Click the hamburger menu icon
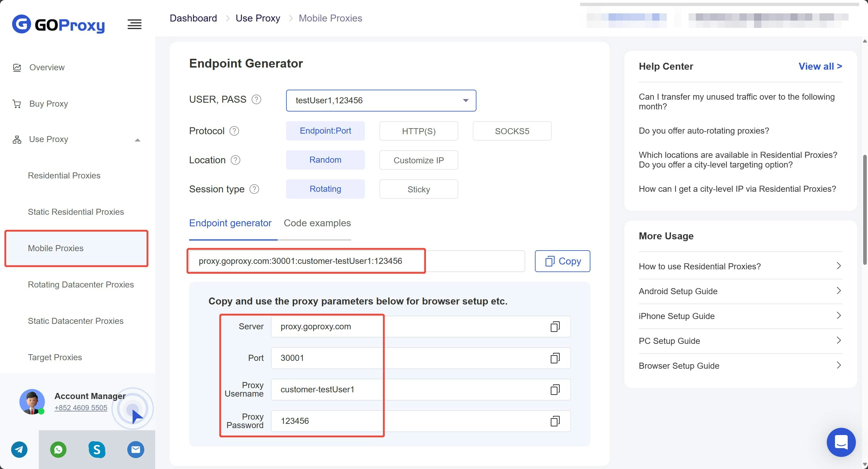This screenshot has width=868, height=469. coord(135,24)
